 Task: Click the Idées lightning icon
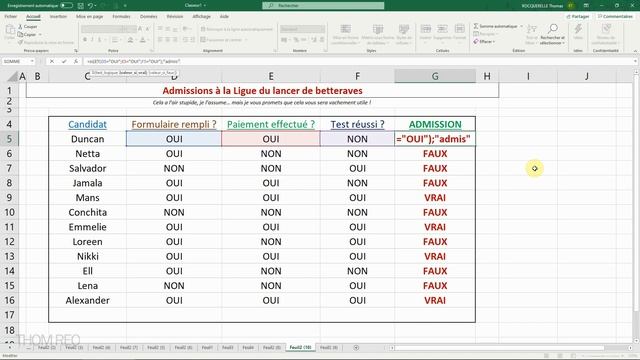click(x=578, y=29)
